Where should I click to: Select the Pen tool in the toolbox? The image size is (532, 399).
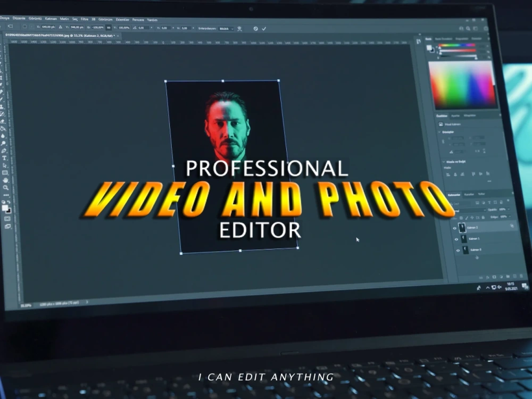tap(4, 151)
